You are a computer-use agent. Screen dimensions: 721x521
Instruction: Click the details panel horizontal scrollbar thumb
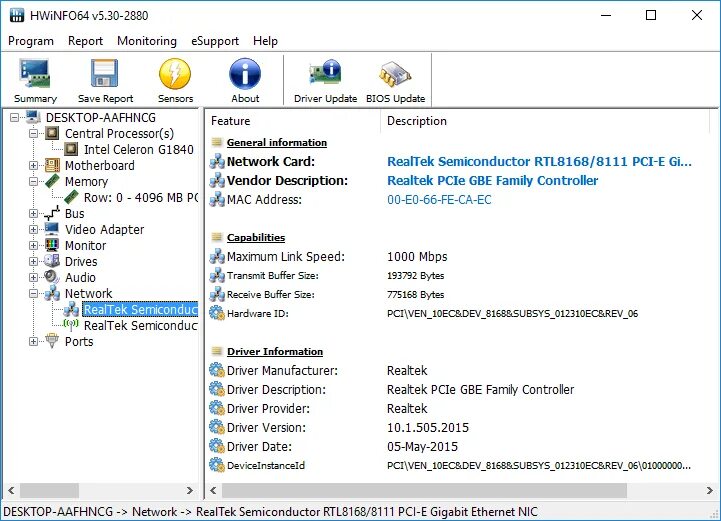point(424,490)
